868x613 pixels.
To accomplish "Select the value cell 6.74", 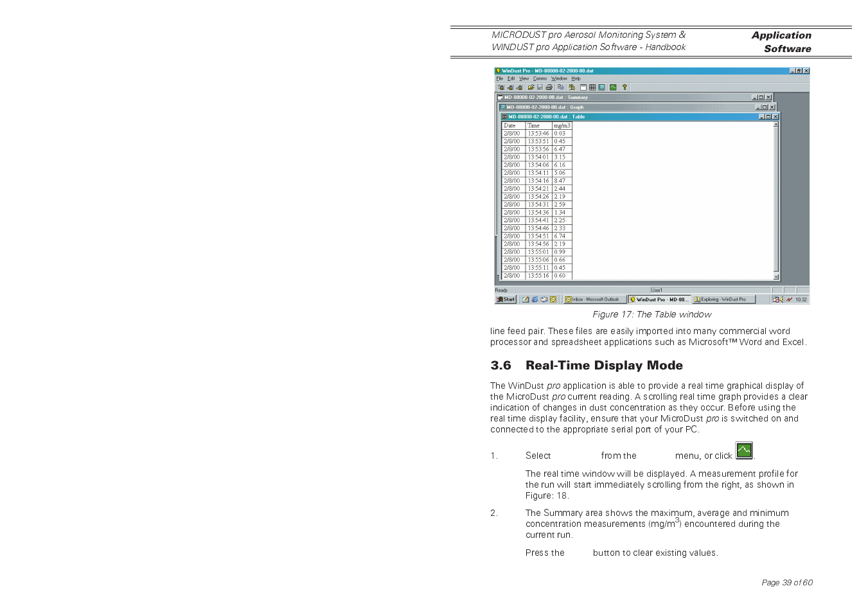I will point(562,236).
